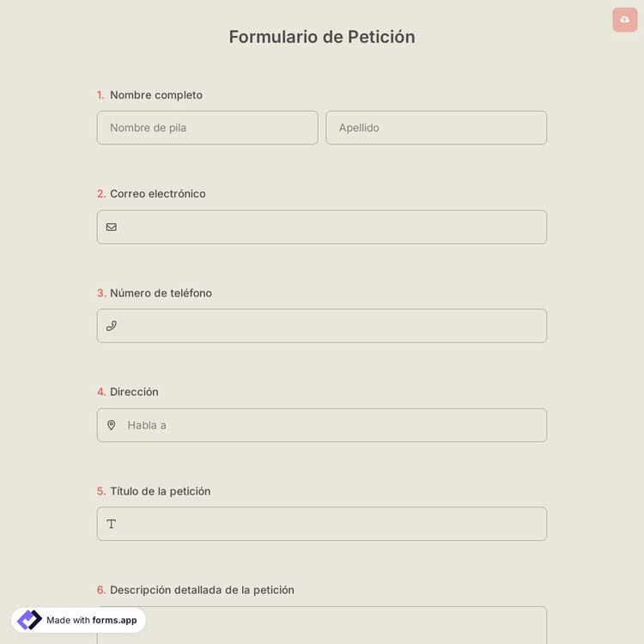Screen dimensions: 644x644
Task: Click the "Nombre completo" question label
Action: coord(156,95)
